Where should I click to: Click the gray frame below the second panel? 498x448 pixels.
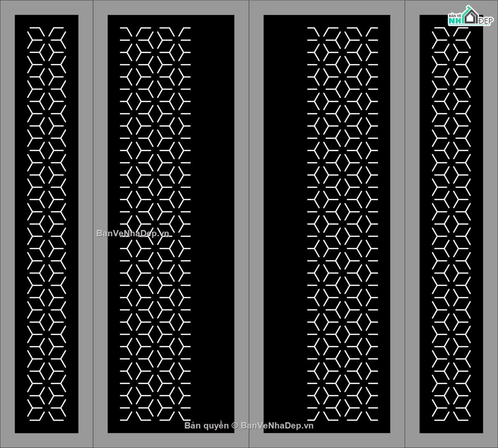pos(170,440)
